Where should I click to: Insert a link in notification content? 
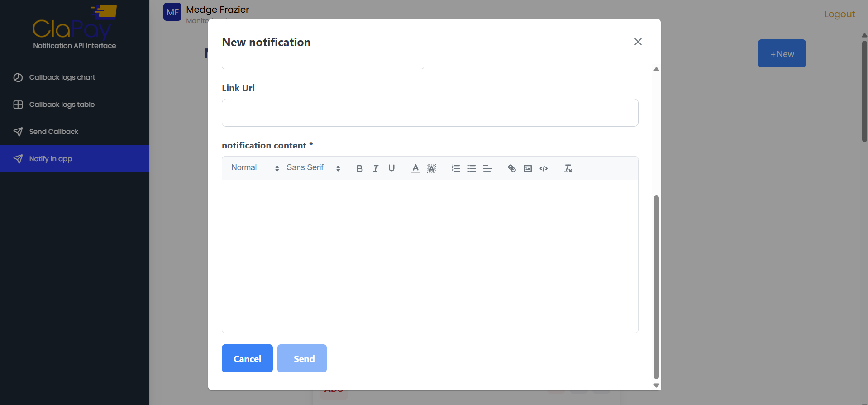coord(512,168)
